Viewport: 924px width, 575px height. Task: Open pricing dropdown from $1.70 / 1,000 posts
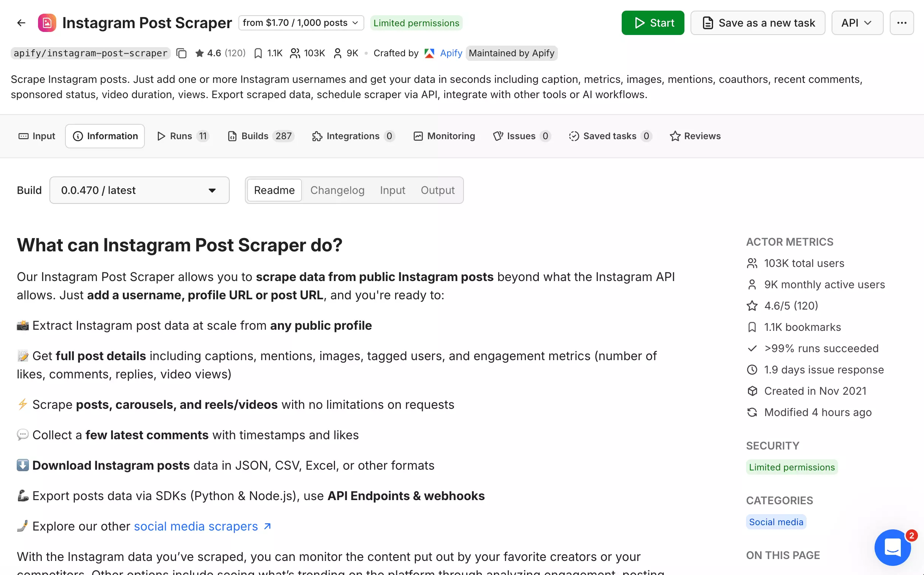point(301,23)
